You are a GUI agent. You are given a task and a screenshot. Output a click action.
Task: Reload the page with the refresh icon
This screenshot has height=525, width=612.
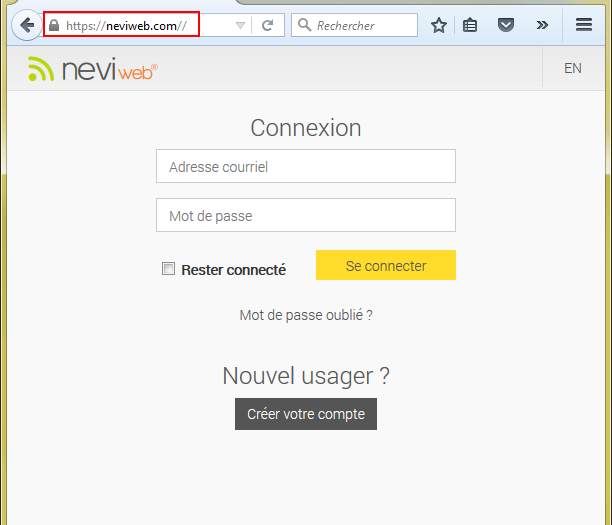[x=267, y=26]
